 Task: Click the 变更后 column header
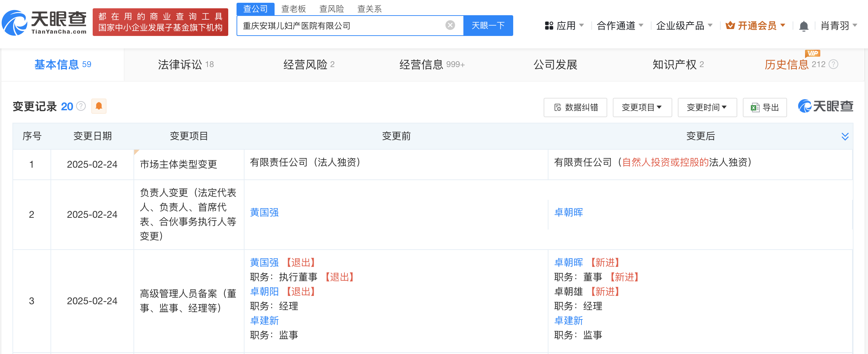701,136
